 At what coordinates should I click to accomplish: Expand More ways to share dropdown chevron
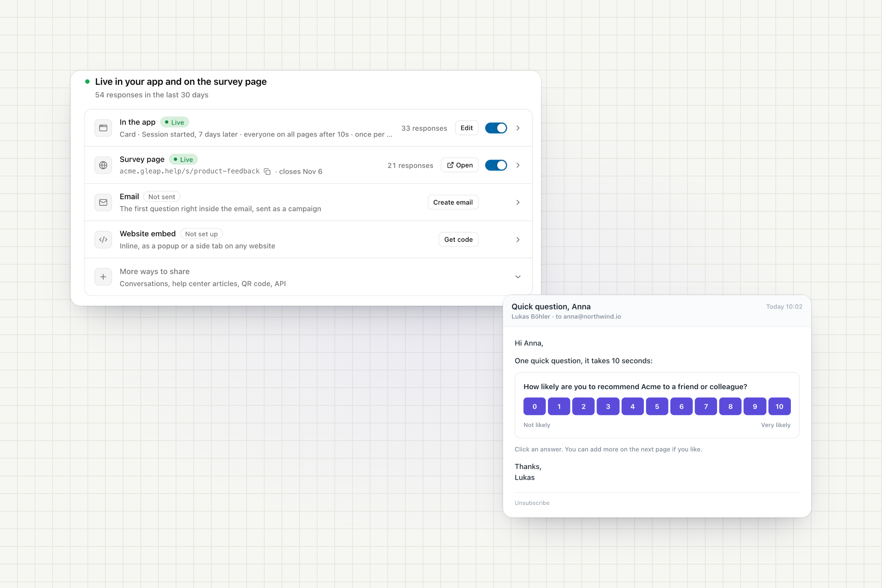(518, 277)
